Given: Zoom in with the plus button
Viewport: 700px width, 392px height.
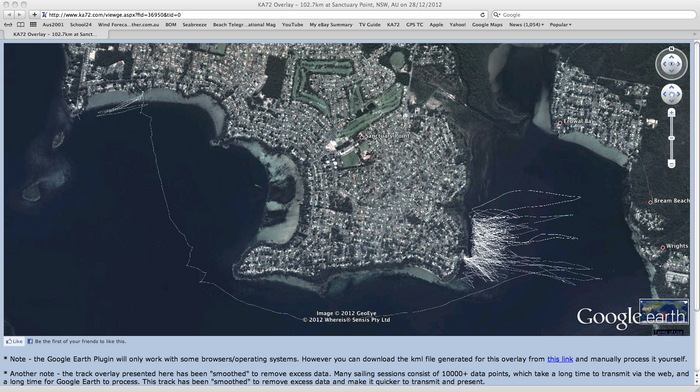Looking at the screenshot, I should pos(671,113).
